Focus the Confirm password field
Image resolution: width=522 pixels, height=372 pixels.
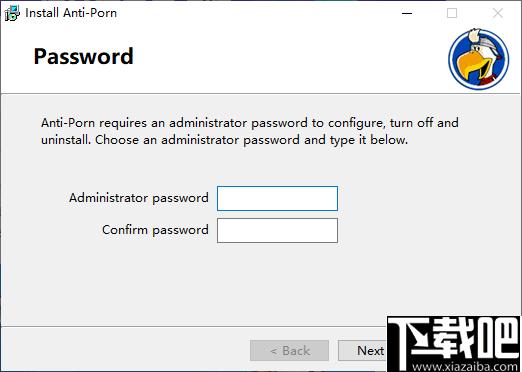pyautogui.click(x=277, y=230)
